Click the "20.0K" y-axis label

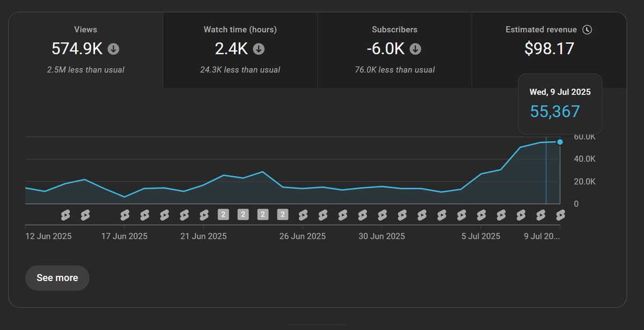(x=584, y=182)
